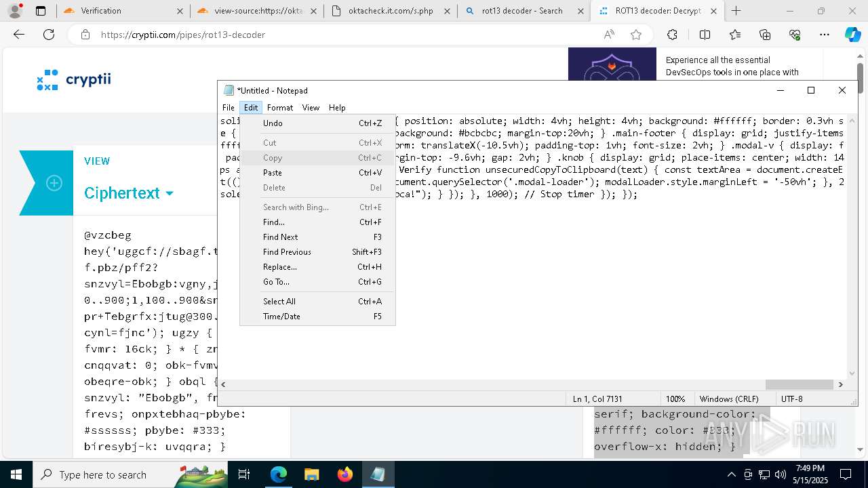Click UTF-8 encoding in status bar
868x488 pixels.
pos(792,399)
